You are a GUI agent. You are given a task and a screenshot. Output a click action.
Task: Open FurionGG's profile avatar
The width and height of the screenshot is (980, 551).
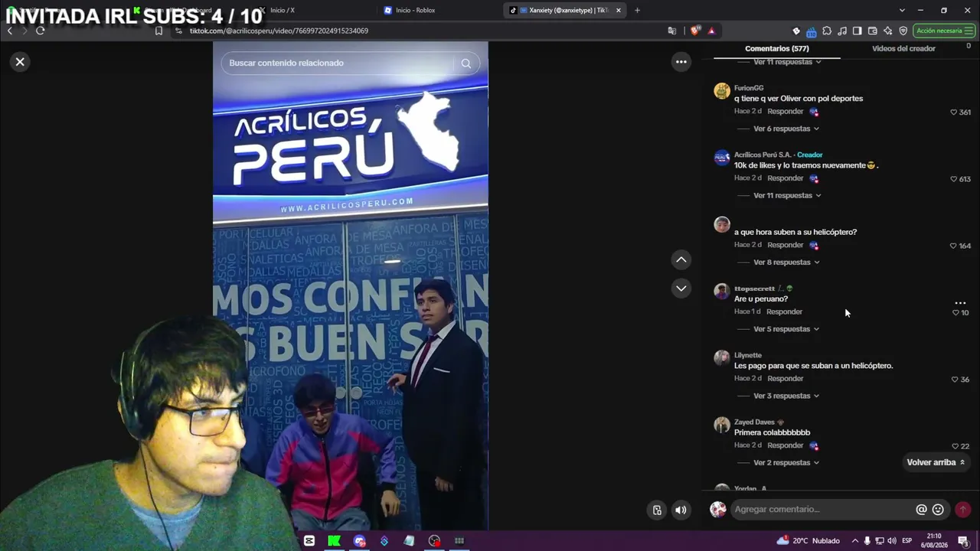[x=721, y=92]
